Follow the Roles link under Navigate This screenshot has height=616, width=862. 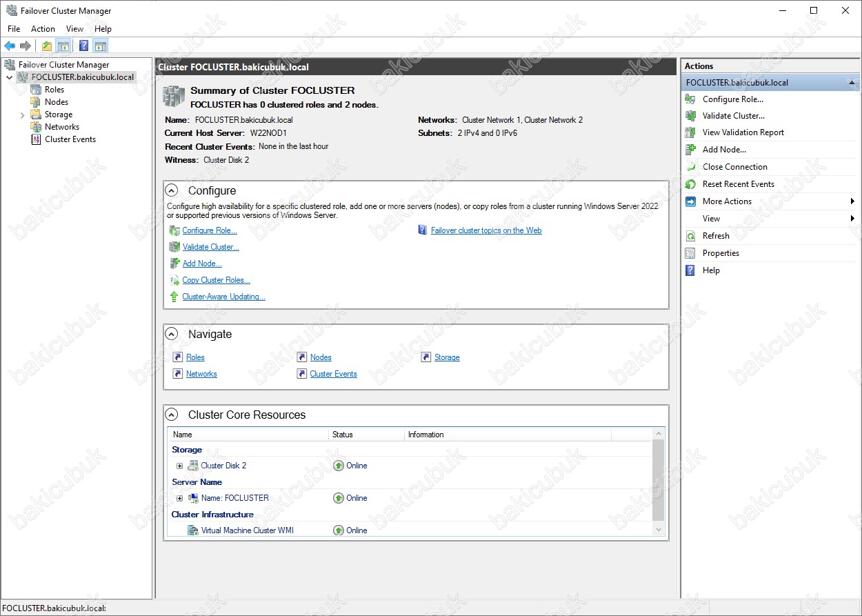(195, 357)
